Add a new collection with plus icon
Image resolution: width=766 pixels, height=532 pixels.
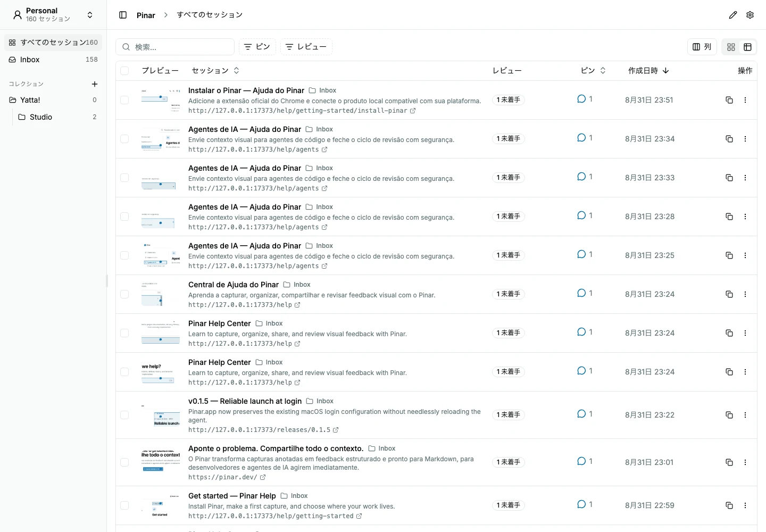tap(95, 84)
